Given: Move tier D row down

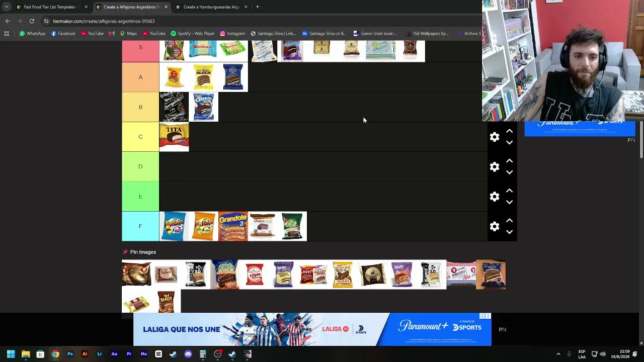Looking at the screenshot, I should [509, 172].
